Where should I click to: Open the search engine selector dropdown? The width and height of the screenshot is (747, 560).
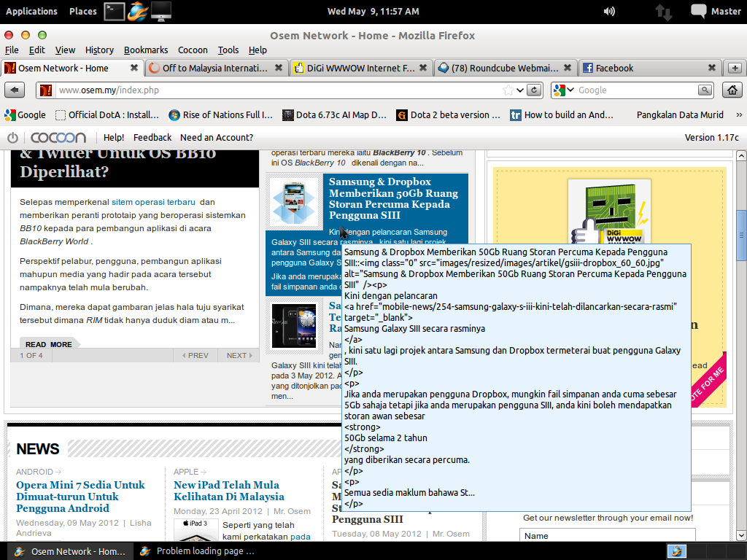pos(563,90)
